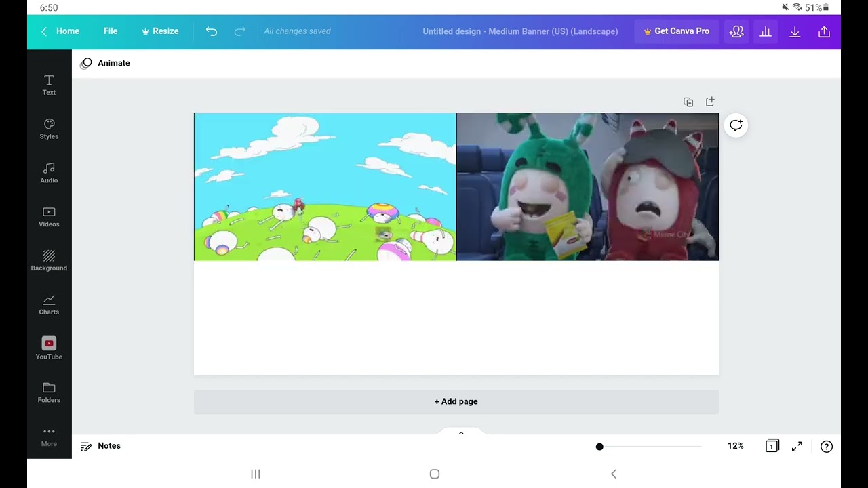Image resolution: width=868 pixels, height=488 pixels.
Task: Add a new page icon above canvas
Action: click(710, 102)
